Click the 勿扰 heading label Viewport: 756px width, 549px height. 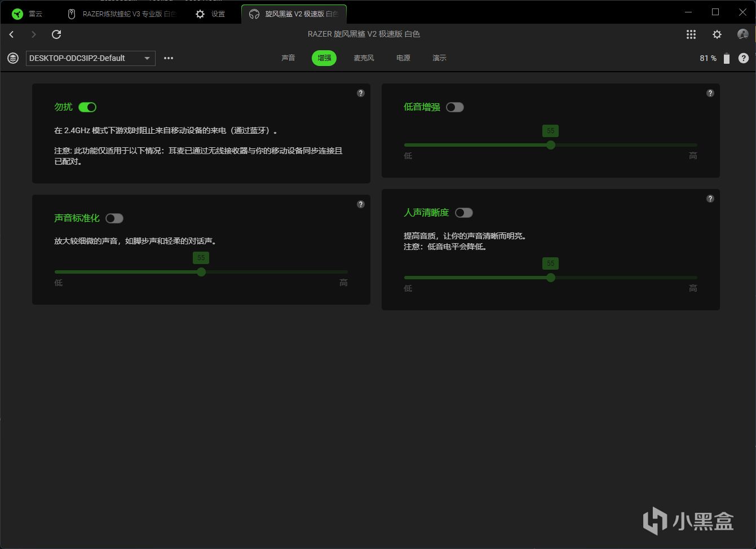tap(63, 107)
